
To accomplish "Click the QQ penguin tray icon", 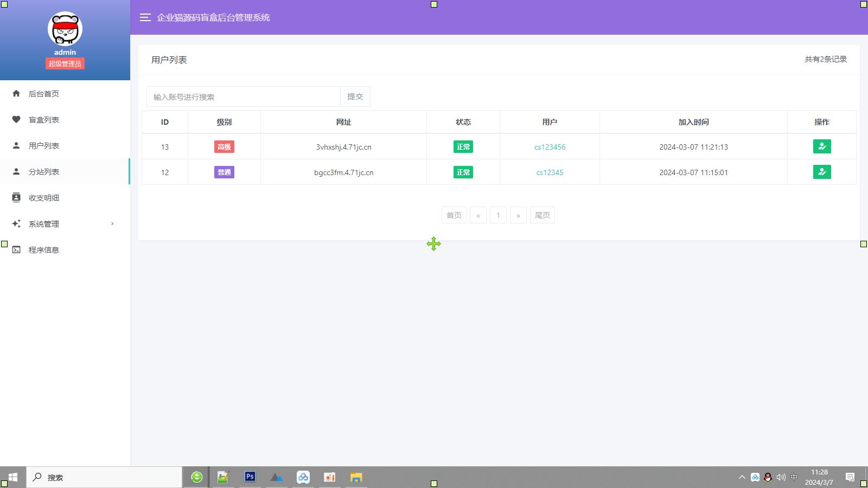I will click(768, 477).
